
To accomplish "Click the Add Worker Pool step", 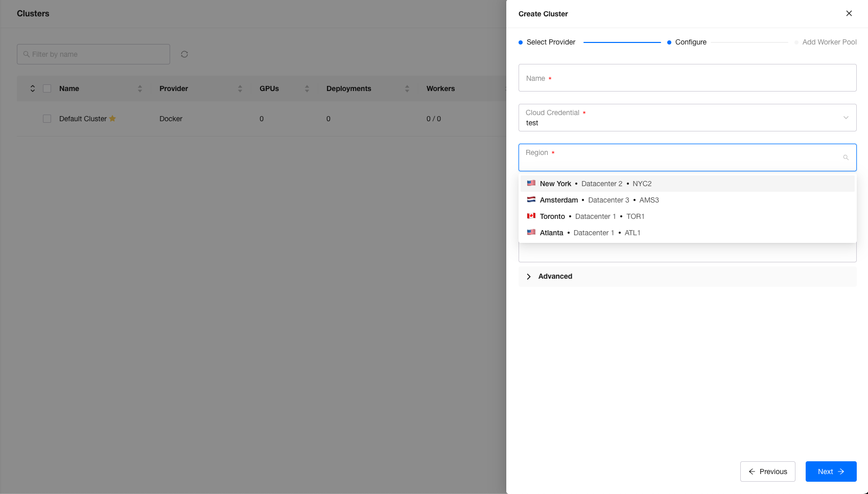I will click(829, 42).
